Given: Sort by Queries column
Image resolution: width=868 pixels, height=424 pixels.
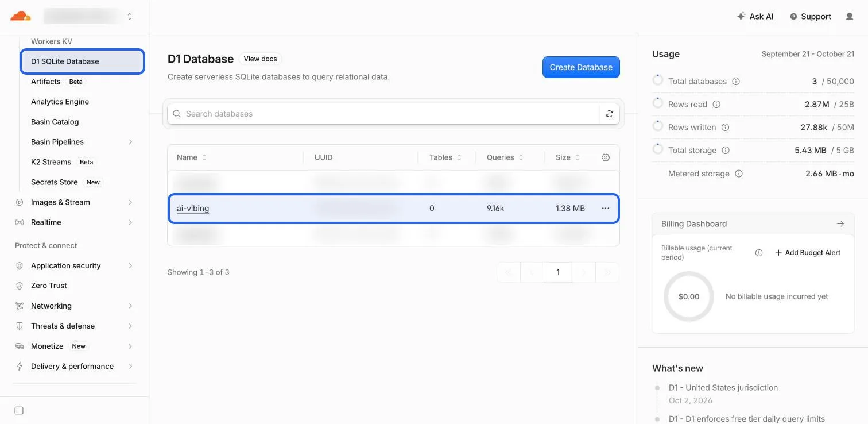Looking at the screenshot, I should [x=505, y=157].
